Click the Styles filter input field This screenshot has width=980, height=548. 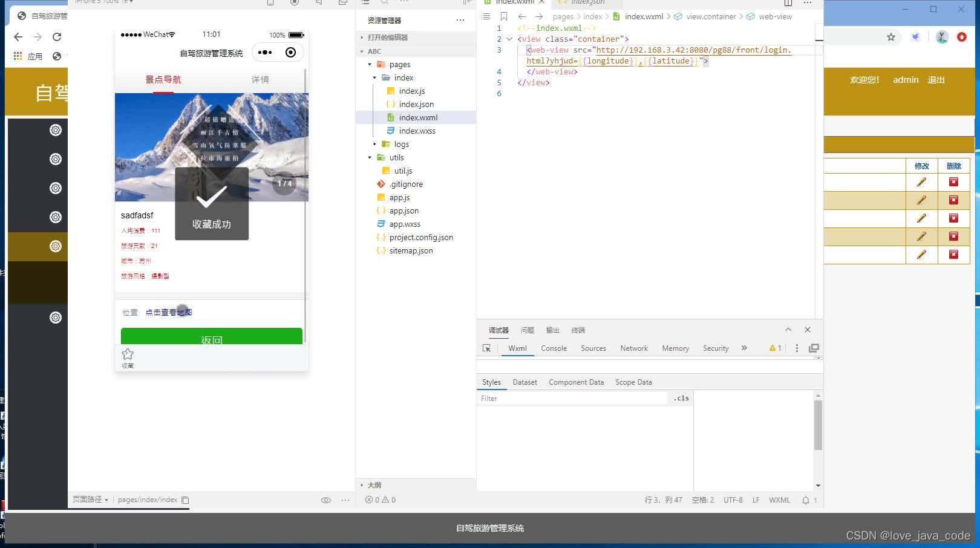click(573, 399)
